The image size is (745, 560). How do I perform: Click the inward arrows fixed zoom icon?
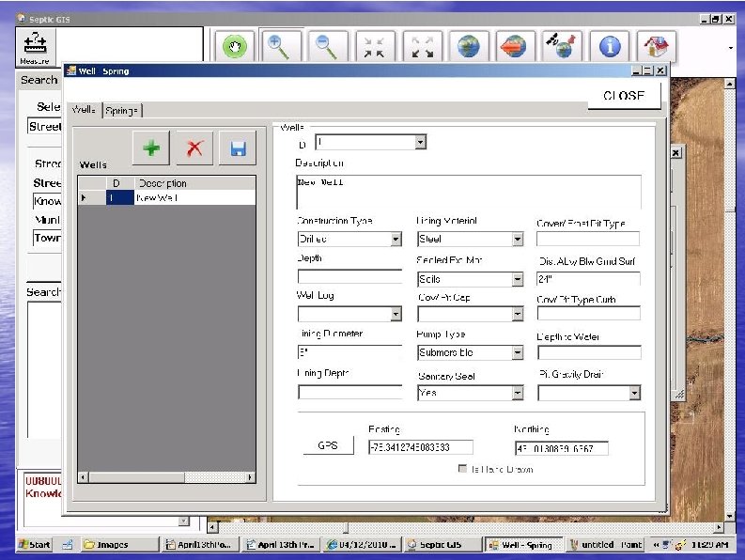[x=375, y=47]
